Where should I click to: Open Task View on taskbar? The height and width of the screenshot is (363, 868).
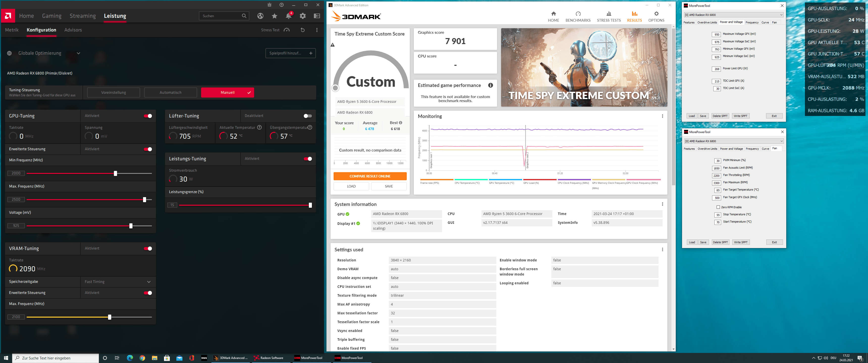(x=117, y=358)
